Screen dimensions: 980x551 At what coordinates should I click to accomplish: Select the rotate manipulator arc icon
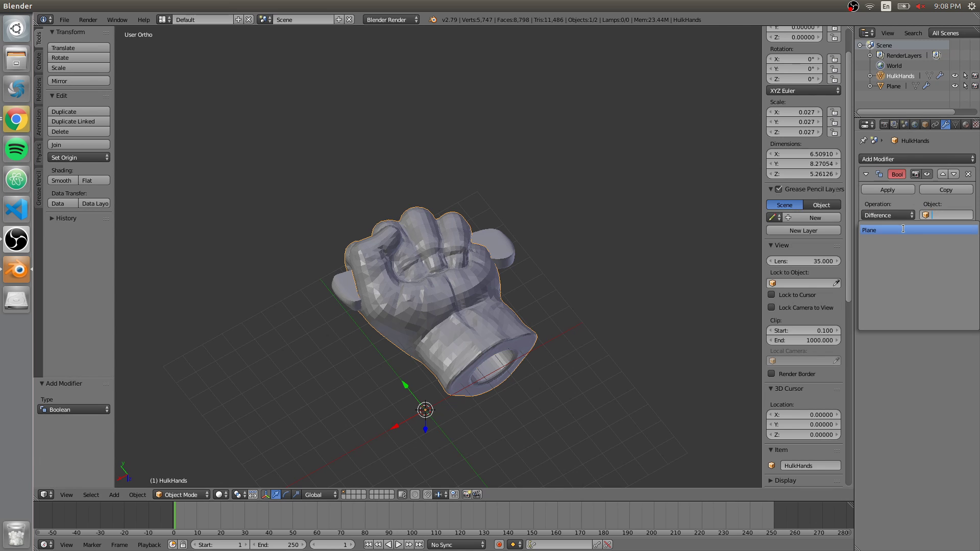click(x=286, y=494)
